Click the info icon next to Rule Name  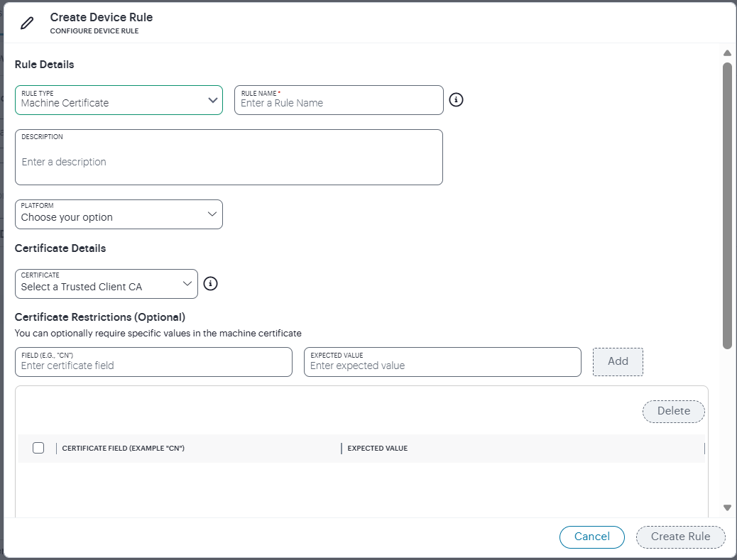pyautogui.click(x=457, y=100)
